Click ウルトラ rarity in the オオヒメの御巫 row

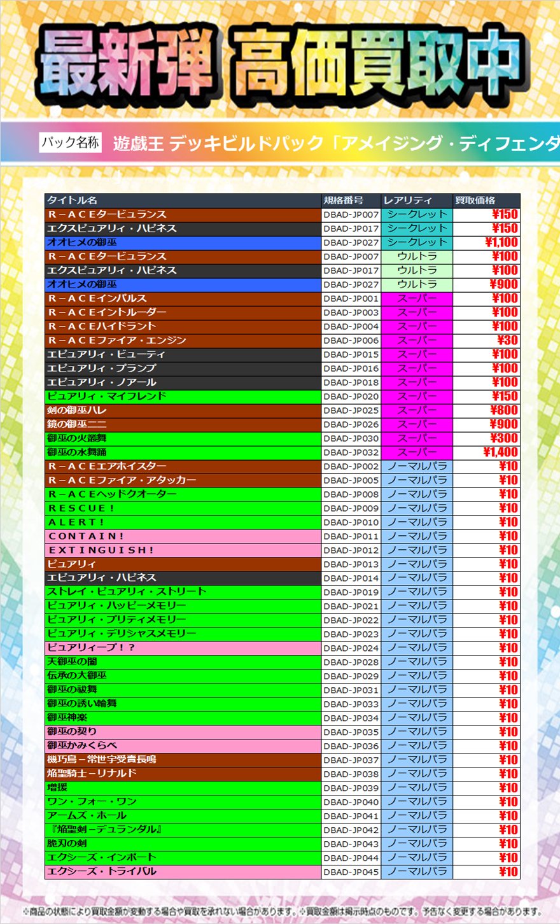tap(417, 284)
